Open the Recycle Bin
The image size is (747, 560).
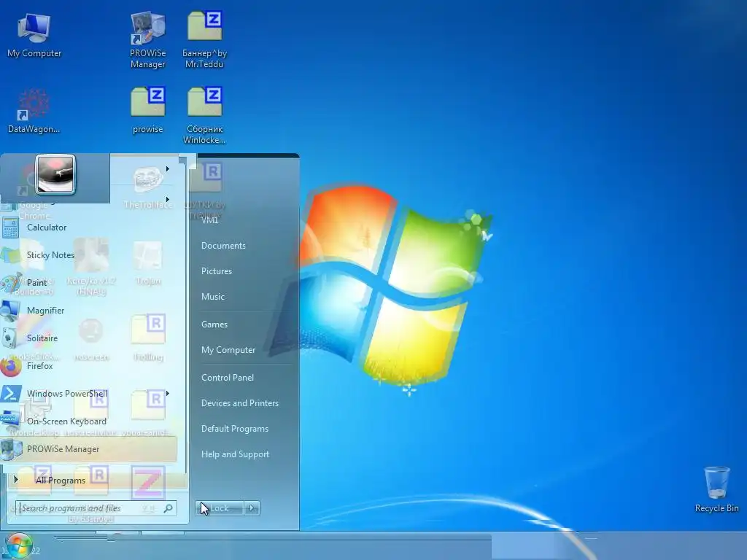pos(716,489)
